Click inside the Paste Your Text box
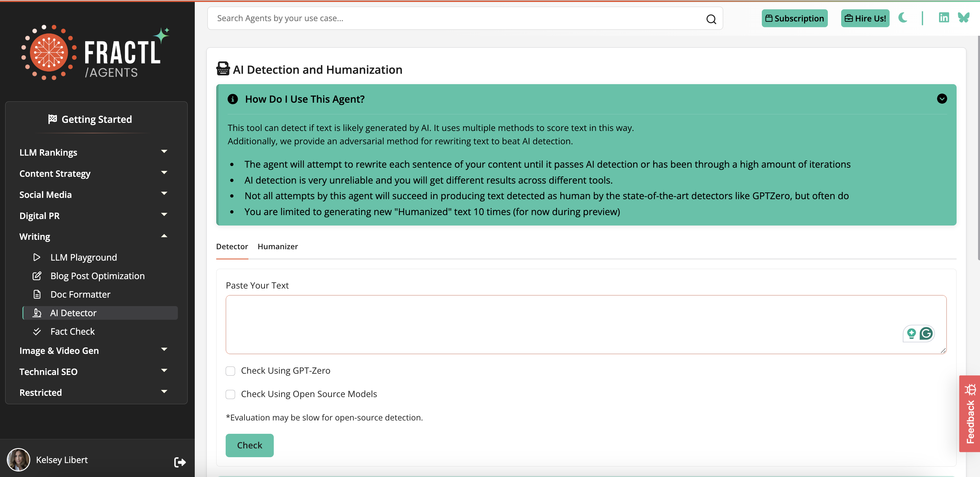 [x=586, y=325]
